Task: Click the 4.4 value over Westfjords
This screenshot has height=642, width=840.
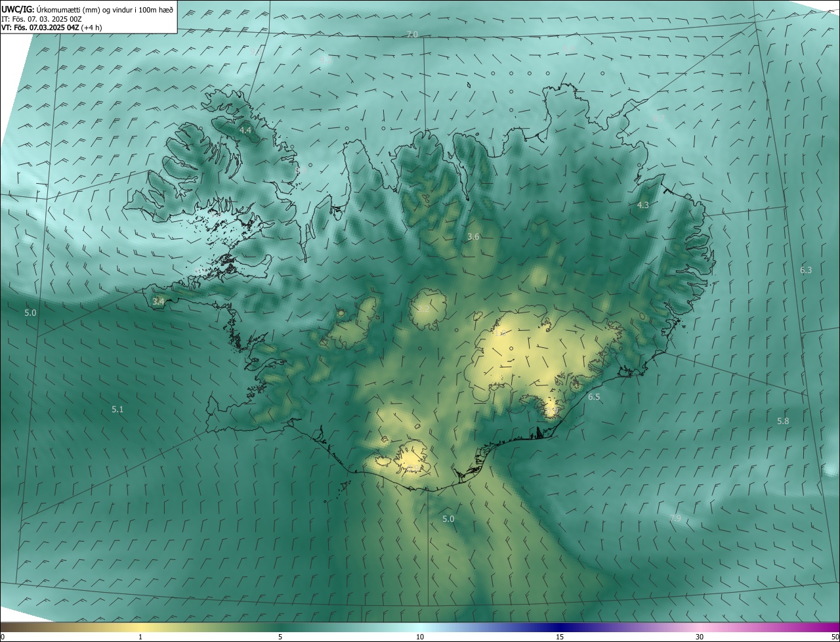Action: pyautogui.click(x=245, y=131)
